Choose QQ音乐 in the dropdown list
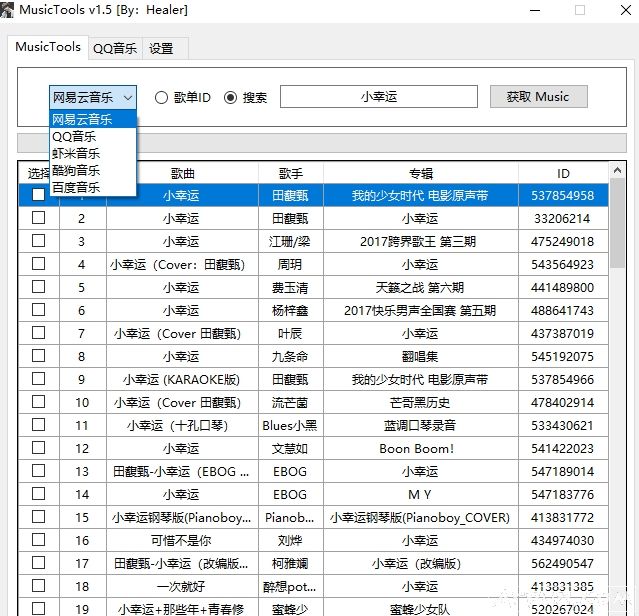639x616 pixels. (x=93, y=136)
